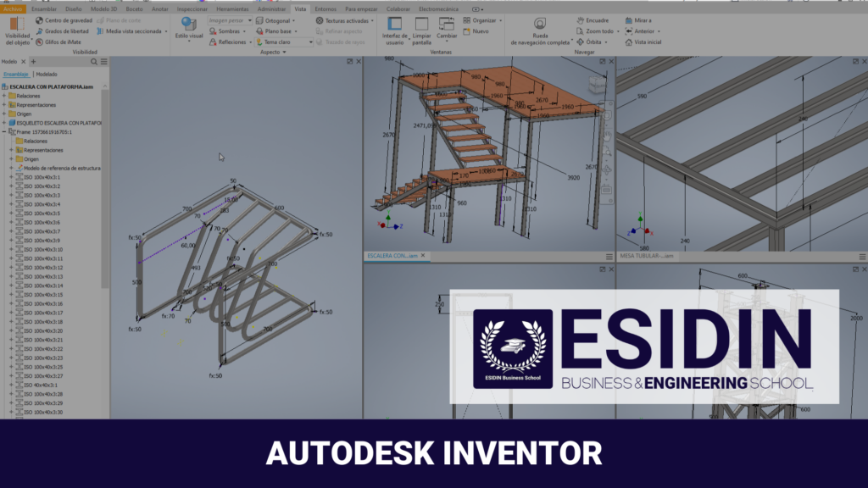The image size is (868, 488).
Task: Click the Limpiar pantalla icon
Action: pyautogui.click(x=421, y=24)
